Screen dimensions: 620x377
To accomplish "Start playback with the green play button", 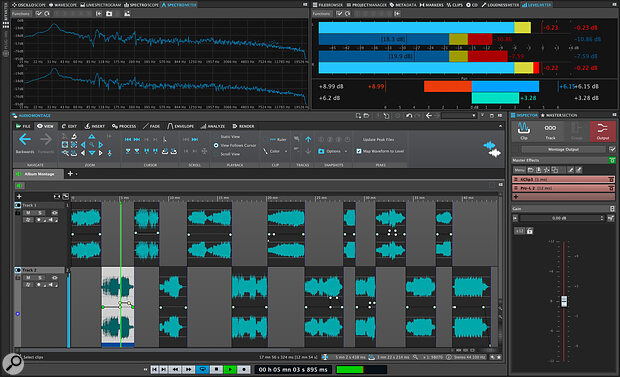I will point(230,369).
